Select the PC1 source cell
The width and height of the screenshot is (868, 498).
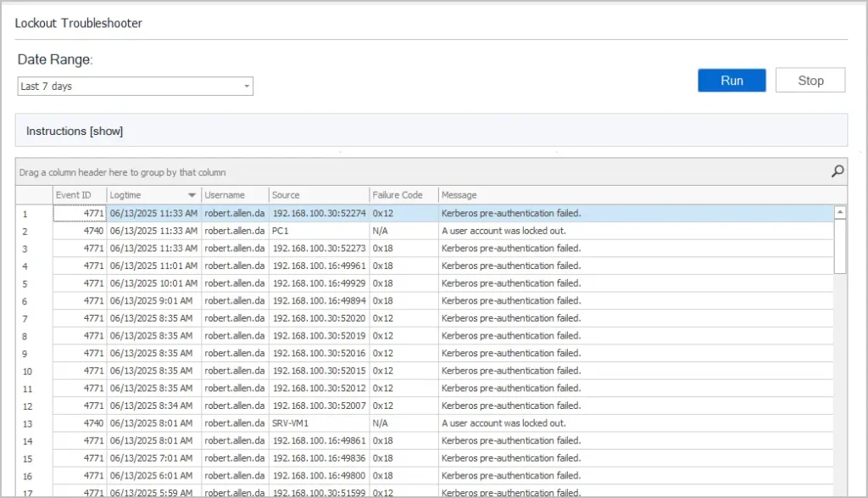coord(320,231)
